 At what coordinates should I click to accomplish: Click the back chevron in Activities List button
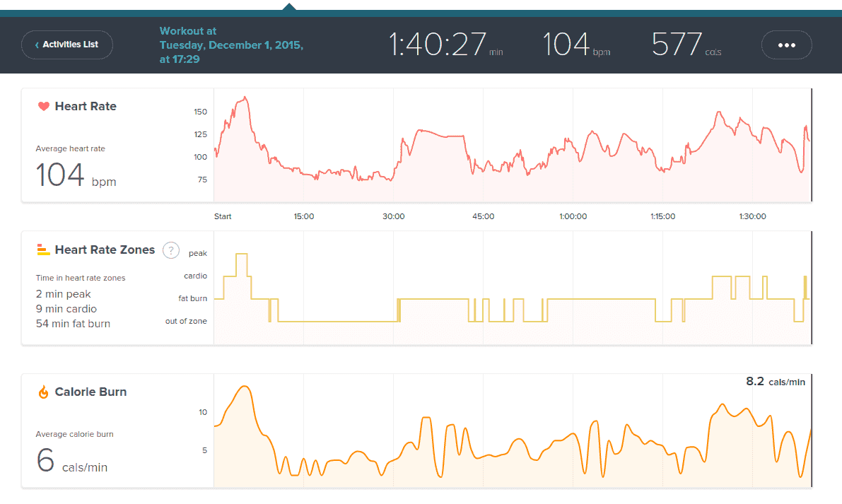(37, 45)
